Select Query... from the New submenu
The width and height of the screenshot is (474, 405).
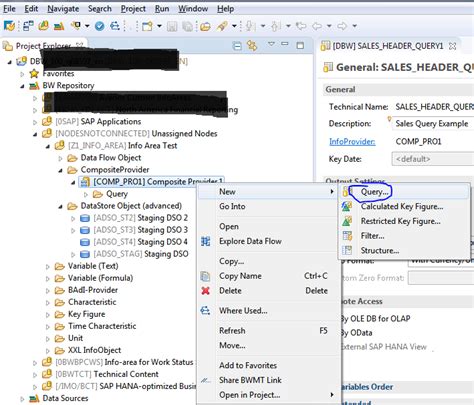375,192
